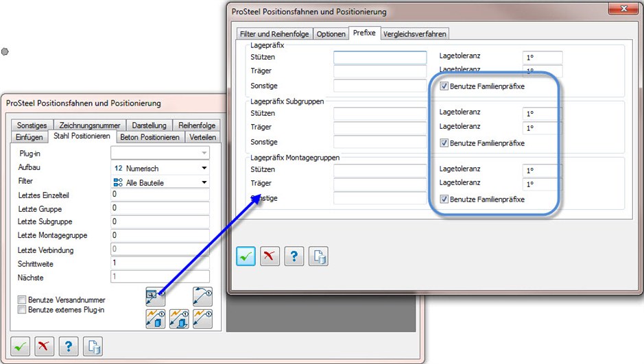Cancel with red X in Prefixe dialog
The image size is (644, 364).
(270, 256)
